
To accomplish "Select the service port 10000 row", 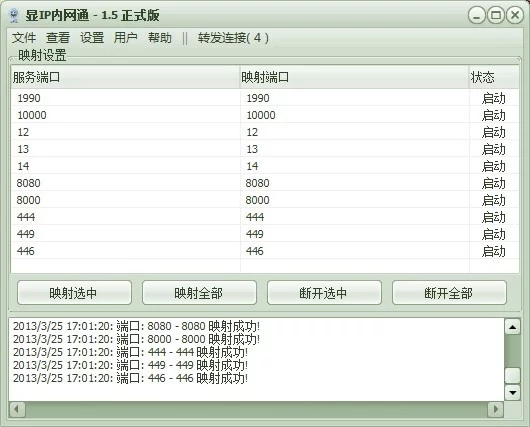I will 265,115.
